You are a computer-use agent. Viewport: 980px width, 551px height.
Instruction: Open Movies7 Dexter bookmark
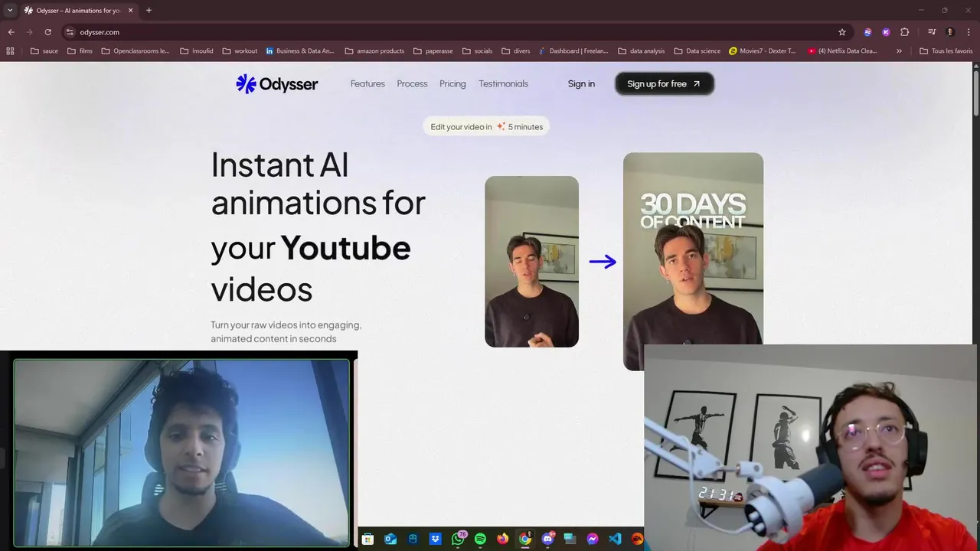point(763,51)
